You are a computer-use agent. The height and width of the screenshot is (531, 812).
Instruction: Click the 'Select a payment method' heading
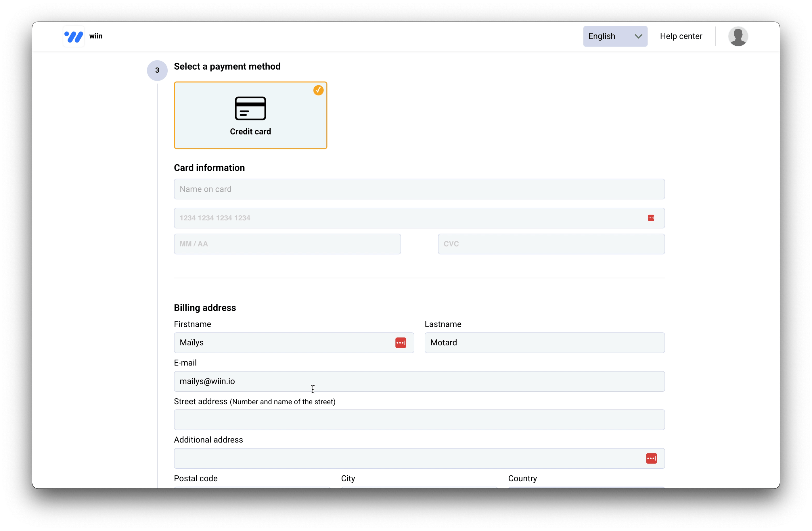coord(227,66)
